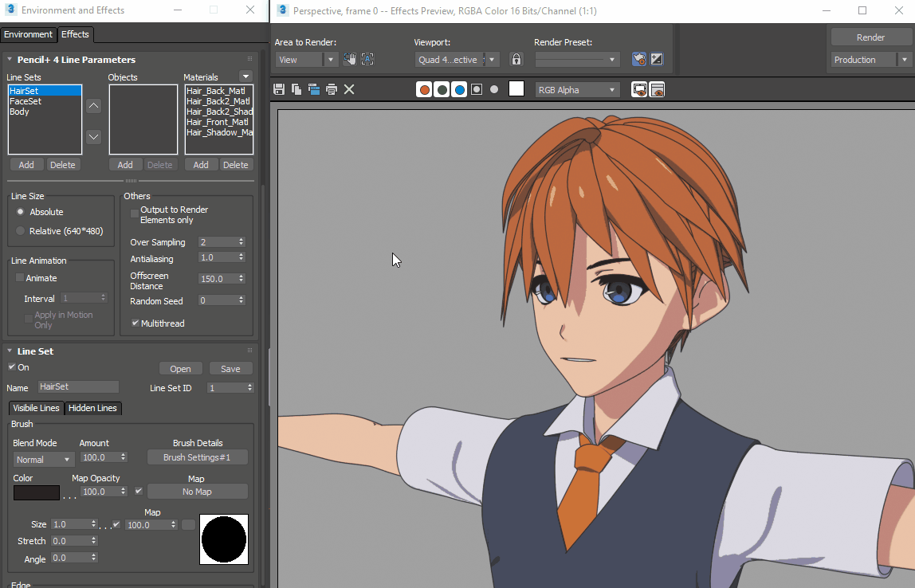This screenshot has height=588, width=915.
Task: Expand the Blend Mode Normal dropdown
Action: [44, 460]
